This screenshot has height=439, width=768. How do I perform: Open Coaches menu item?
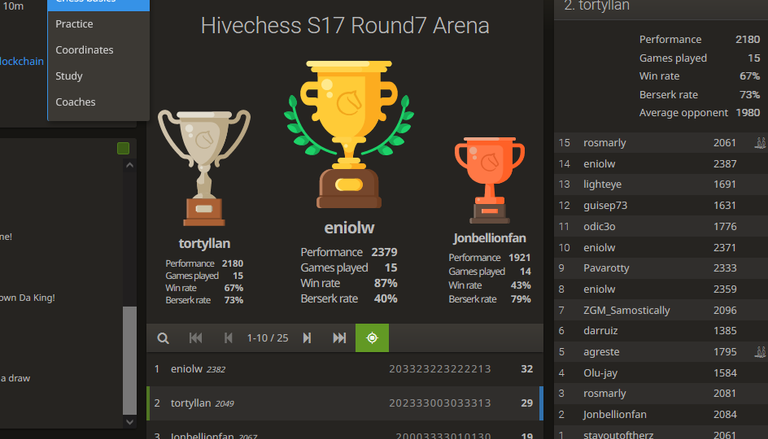coord(98,102)
